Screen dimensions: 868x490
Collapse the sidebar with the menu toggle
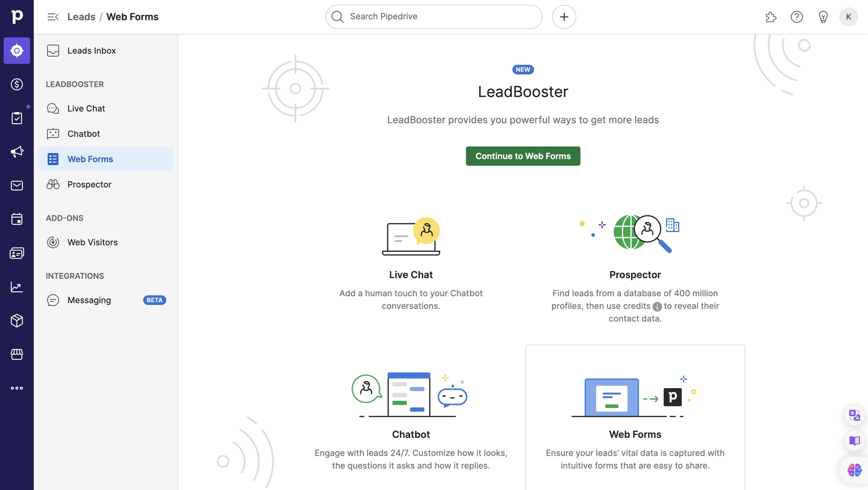point(53,17)
